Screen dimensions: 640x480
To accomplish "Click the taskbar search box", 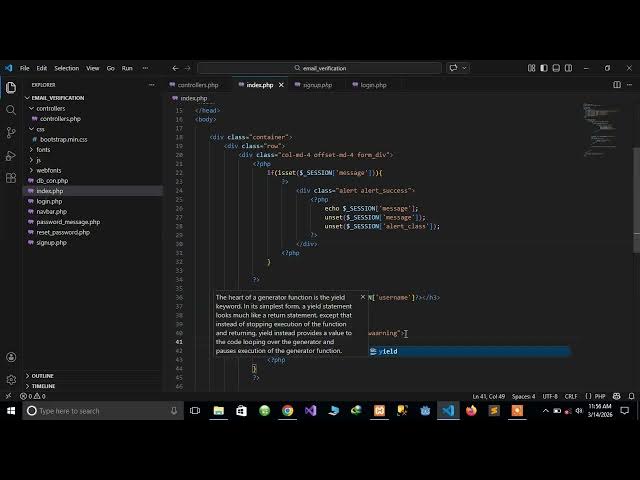I will (x=103, y=411).
